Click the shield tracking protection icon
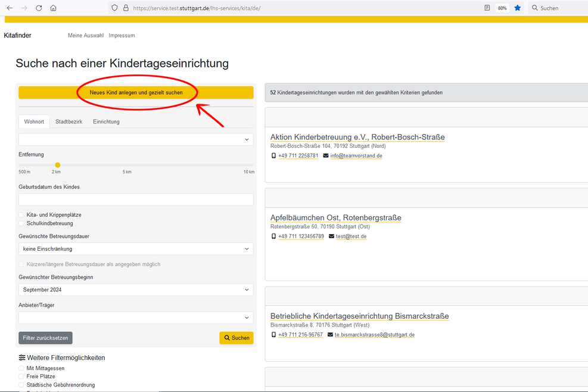This screenshot has width=588, height=392. point(114,8)
